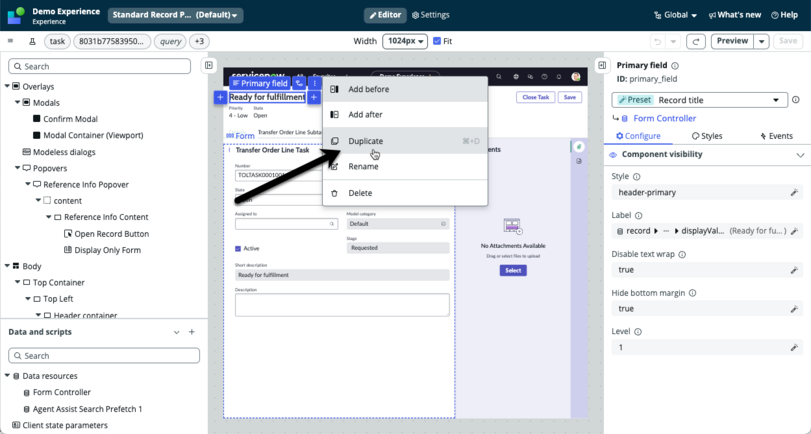This screenshot has height=434, width=811.
Task: Choose Rename from context menu
Action: click(x=405, y=167)
